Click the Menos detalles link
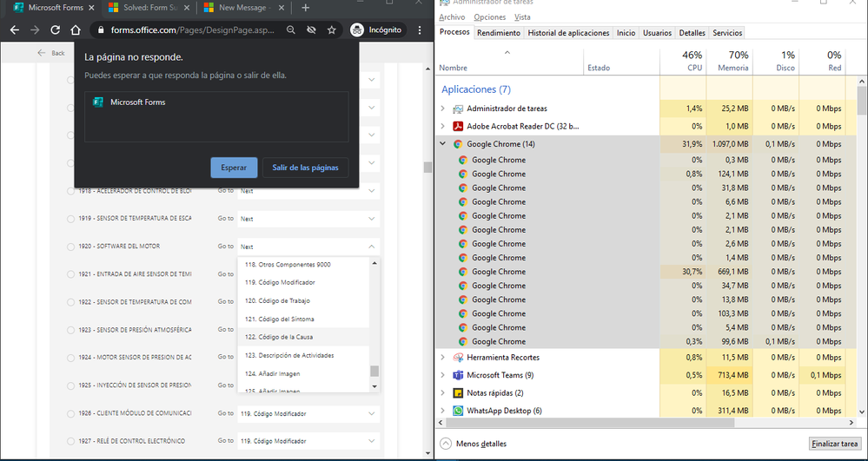 [481, 444]
